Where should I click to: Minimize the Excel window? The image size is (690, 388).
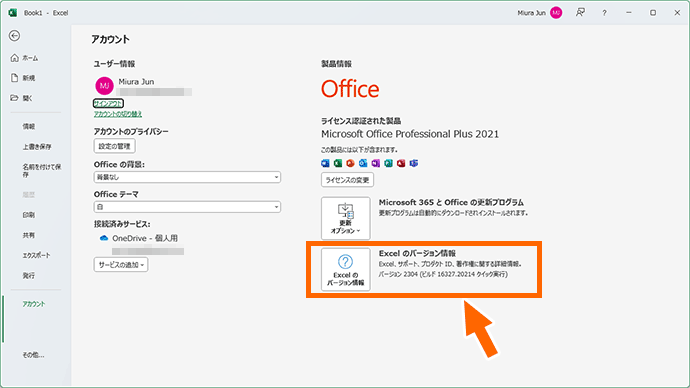pyautogui.click(x=629, y=13)
